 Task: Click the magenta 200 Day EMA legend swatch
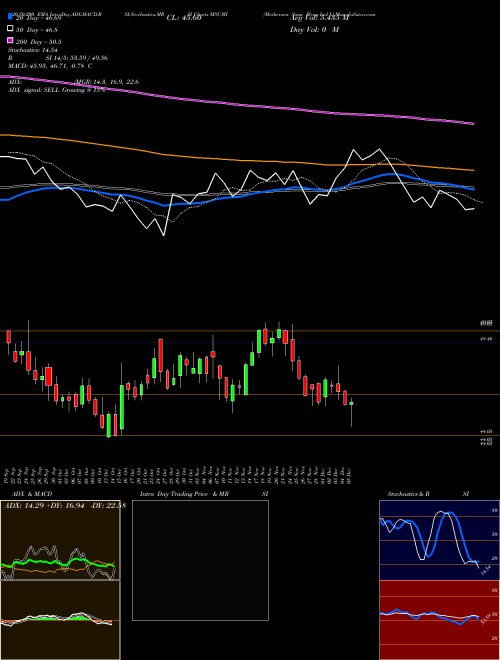(10, 41)
